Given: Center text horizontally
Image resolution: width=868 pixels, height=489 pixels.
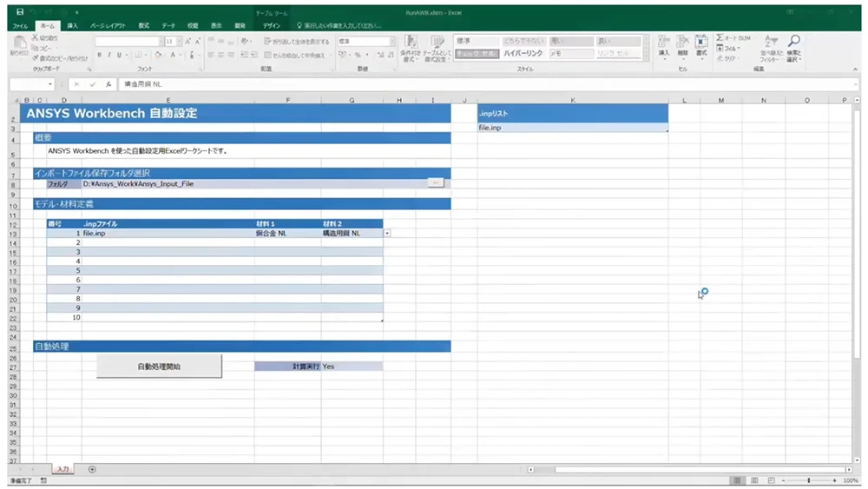Looking at the screenshot, I should [220, 55].
